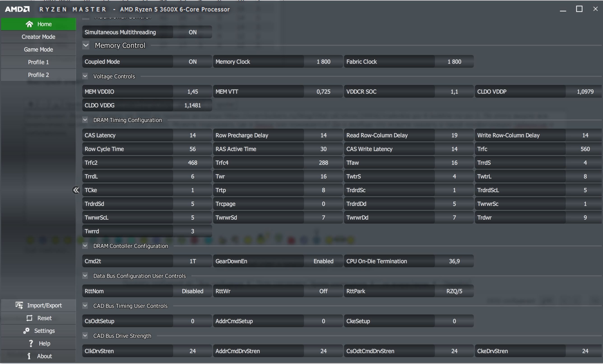
Task: Click the CLDO VDDP value 1,0979
Action: click(584, 92)
